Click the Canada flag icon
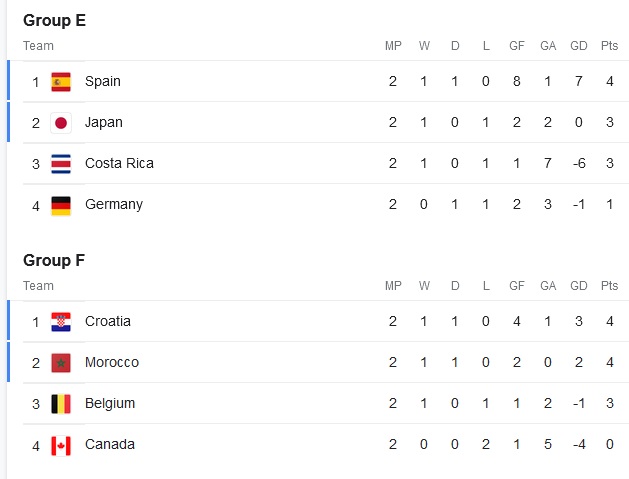 coord(61,444)
